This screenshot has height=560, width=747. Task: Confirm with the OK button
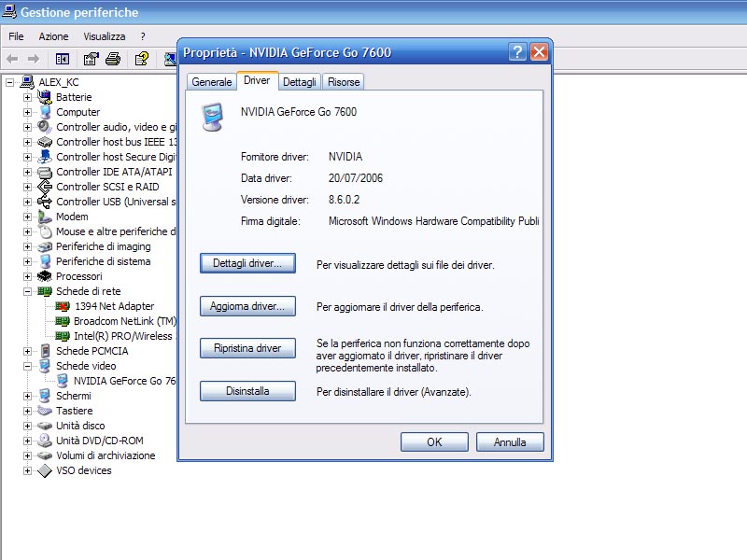[434, 441]
